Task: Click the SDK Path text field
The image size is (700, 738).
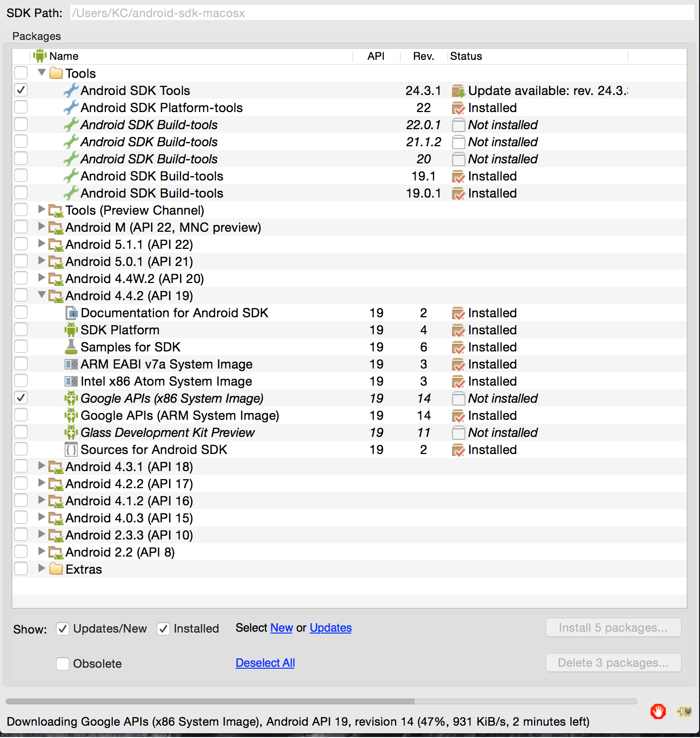Action: [x=382, y=13]
